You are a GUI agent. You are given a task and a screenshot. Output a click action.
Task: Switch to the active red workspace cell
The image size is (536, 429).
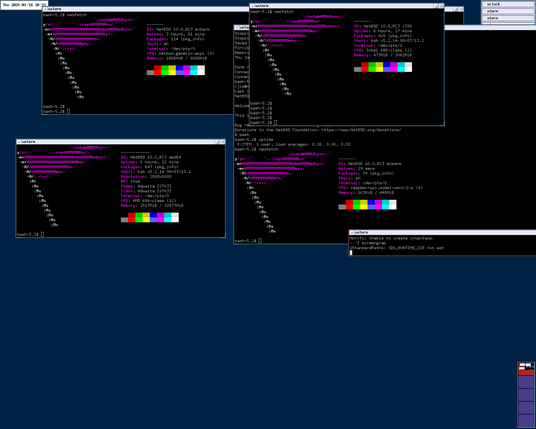pyautogui.click(x=526, y=369)
